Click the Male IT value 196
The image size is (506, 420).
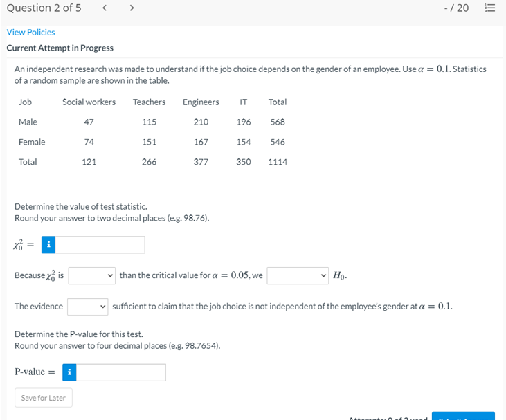point(244,122)
